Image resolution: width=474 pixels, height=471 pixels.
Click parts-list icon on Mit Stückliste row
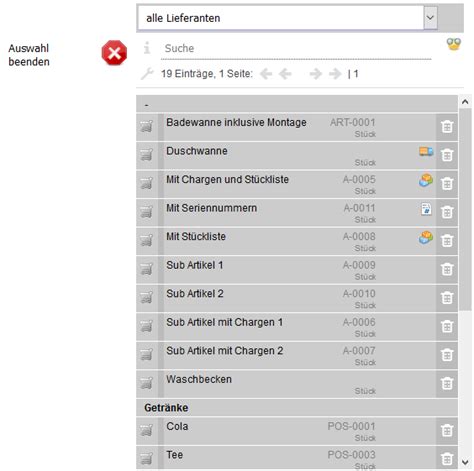click(x=426, y=237)
